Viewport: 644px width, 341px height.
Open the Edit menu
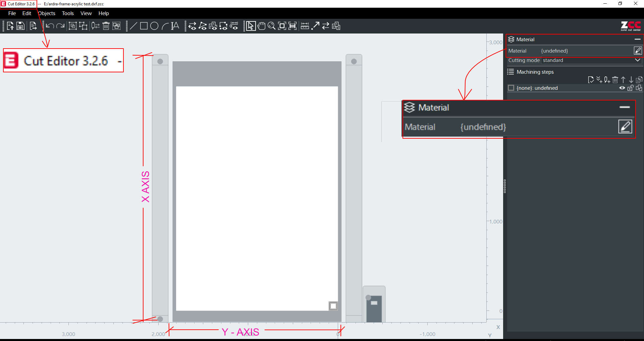[x=27, y=13]
